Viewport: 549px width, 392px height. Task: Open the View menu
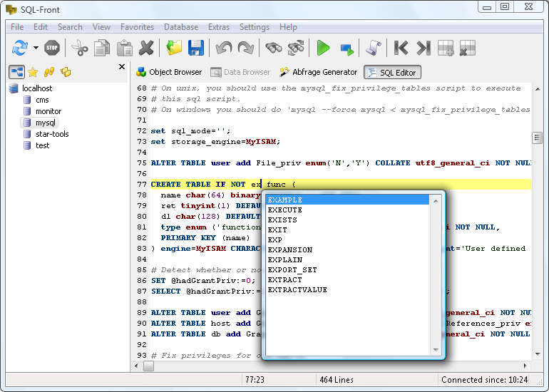click(101, 27)
